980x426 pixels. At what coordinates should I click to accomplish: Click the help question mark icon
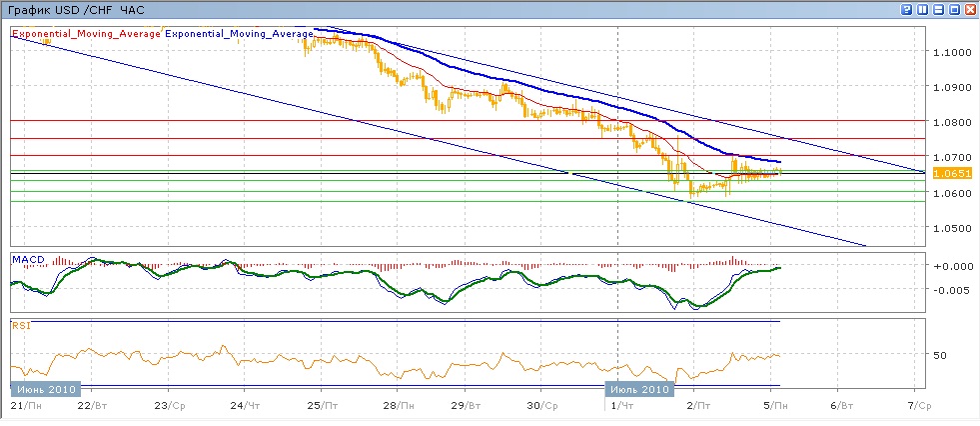pos(906,9)
